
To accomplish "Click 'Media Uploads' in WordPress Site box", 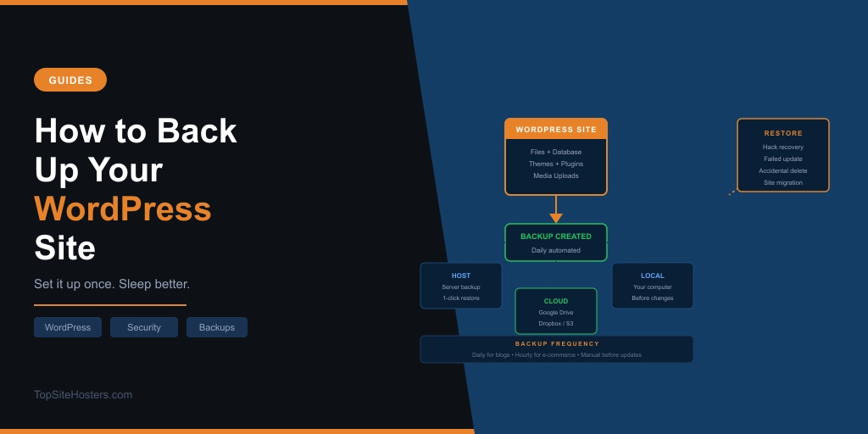I will click(x=556, y=175).
